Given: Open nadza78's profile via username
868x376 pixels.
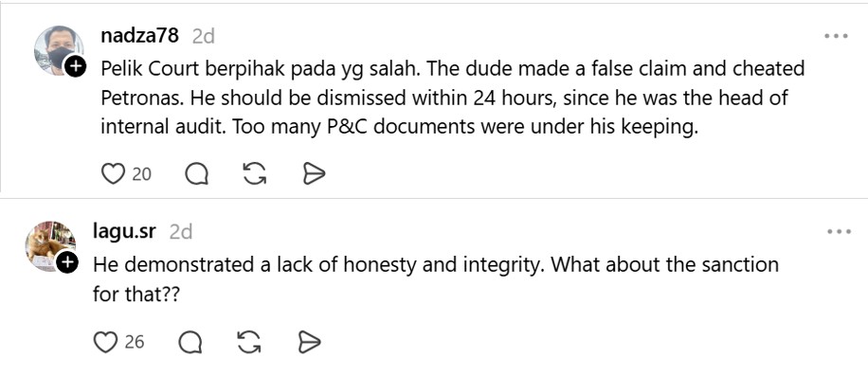Looking at the screenshot, I should [140, 35].
